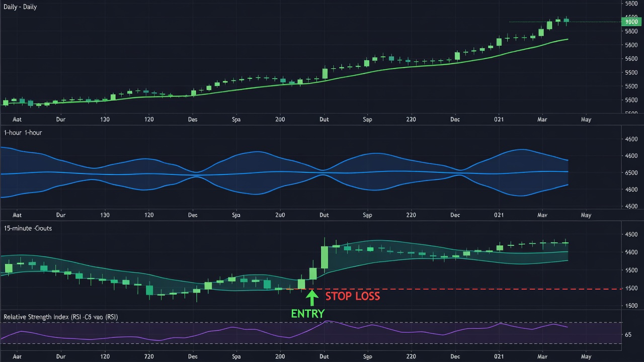Click the "2u0" date label in 1-hour panel
The height and width of the screenshot is (362, 644).
point(280,215)
